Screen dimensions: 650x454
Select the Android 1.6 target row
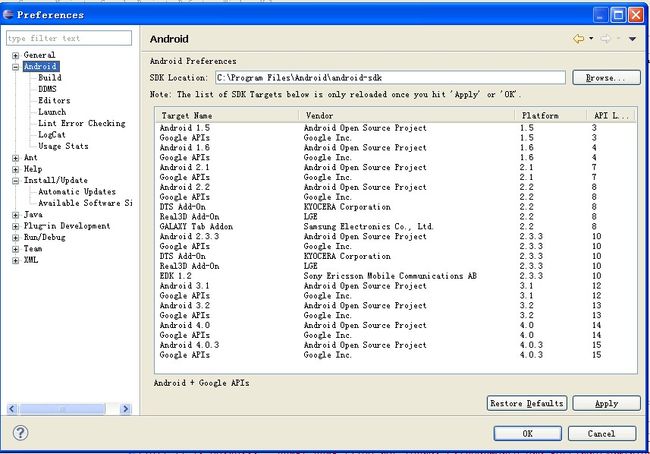coord(396,148)
